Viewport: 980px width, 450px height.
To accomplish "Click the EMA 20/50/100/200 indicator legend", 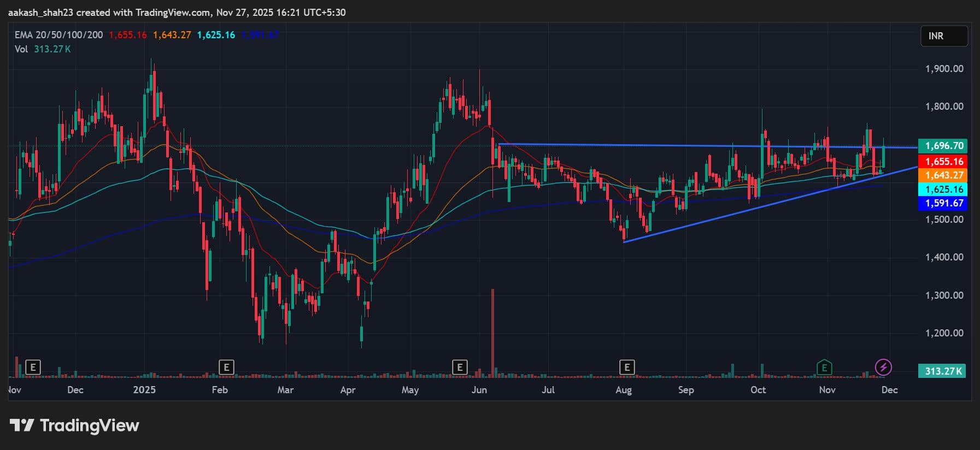I will pyautogui.click(x=58, y=35).
